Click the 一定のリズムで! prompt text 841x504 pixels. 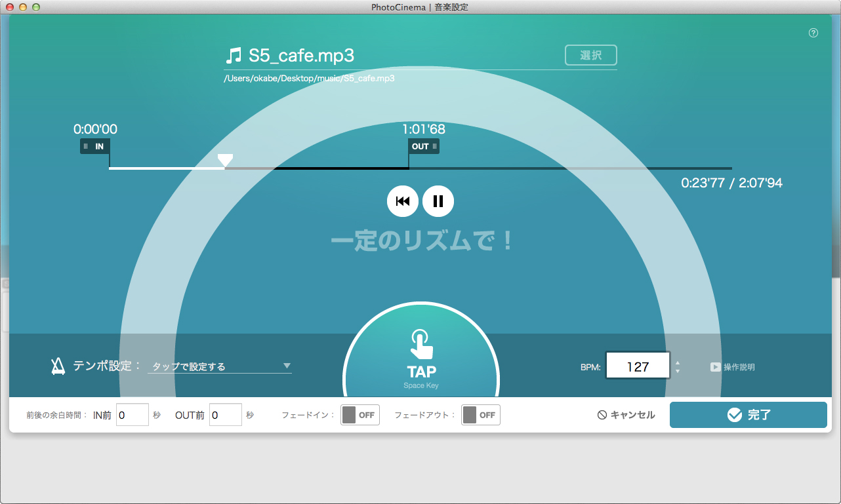[x=421, y=241]
